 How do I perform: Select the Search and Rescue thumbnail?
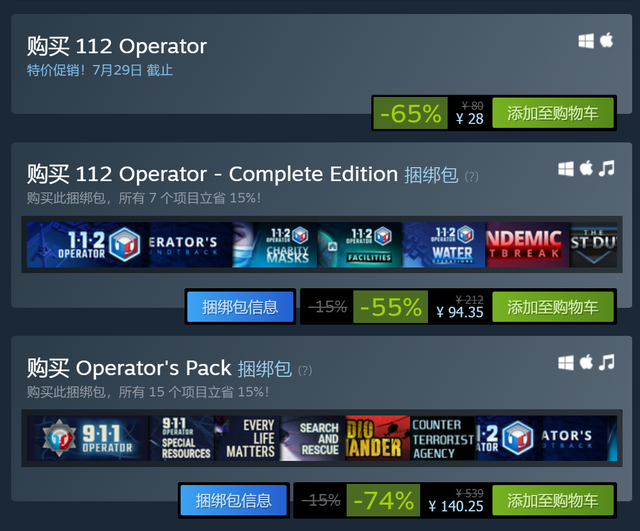pyautogui.click(x=312, y=438)
